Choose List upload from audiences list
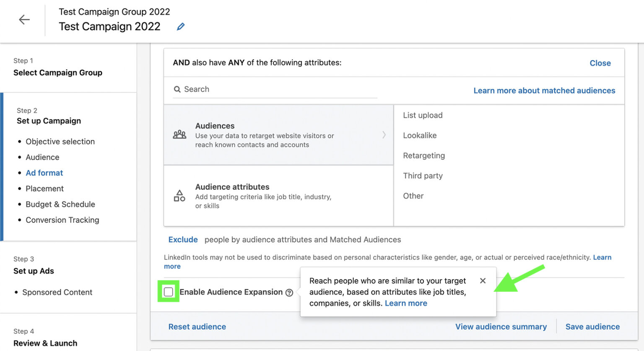The width and height of the screenshot is (644, 351). coord(423,115)
